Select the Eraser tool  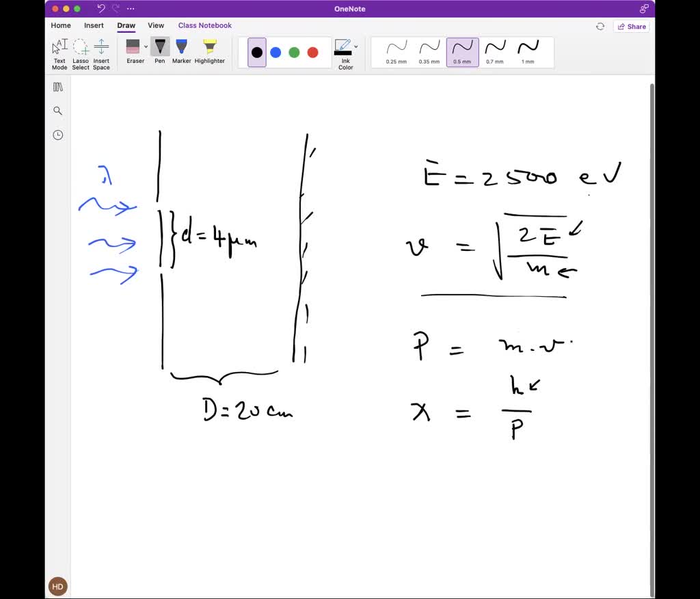134,52
